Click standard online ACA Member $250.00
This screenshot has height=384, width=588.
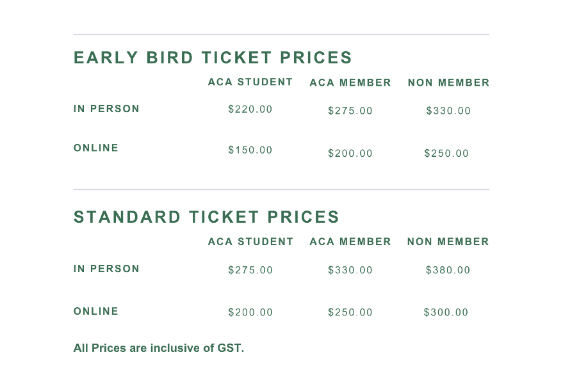pyautogui.click(x=350, y=313)
